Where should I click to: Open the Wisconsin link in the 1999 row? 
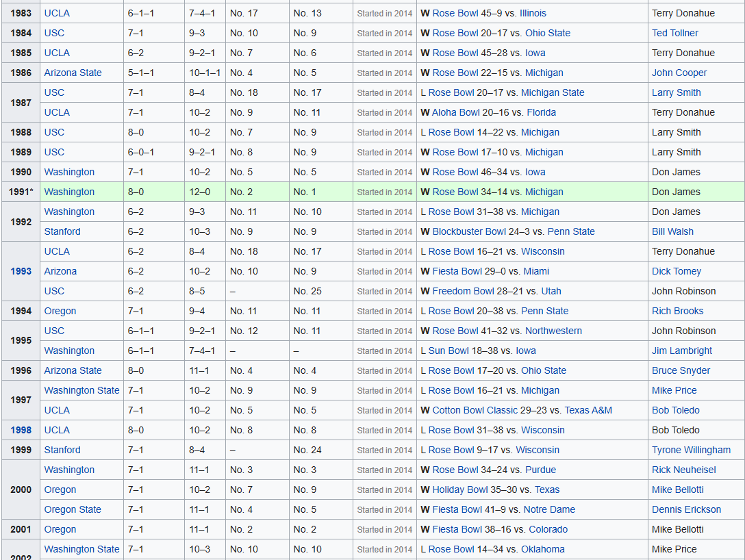click(x=538, y=450)
